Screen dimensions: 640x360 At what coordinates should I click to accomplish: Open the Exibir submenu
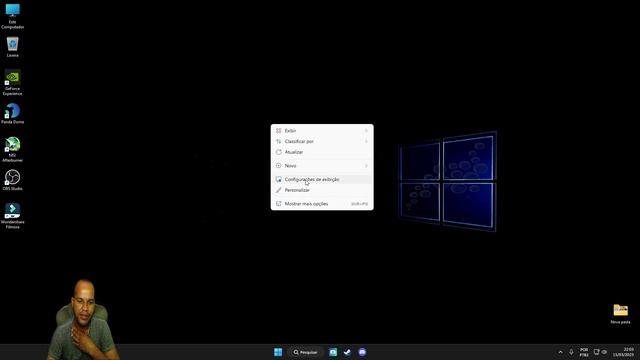[322, 131]
